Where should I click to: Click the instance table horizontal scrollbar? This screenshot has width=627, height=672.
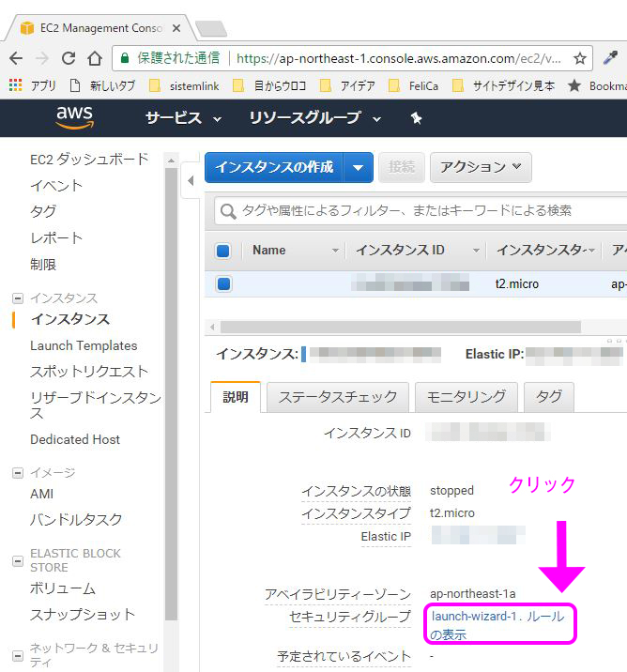click(401, 327)
